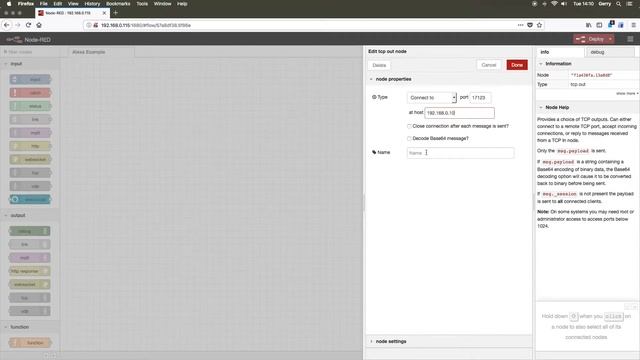Go to the Firefox home page

click(39, 25)
